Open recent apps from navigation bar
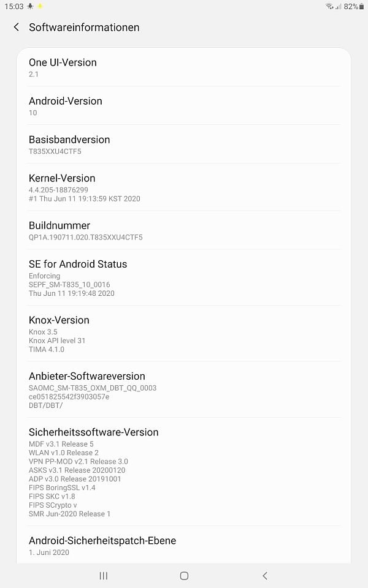The image size is (368, 588). point(103,576)
